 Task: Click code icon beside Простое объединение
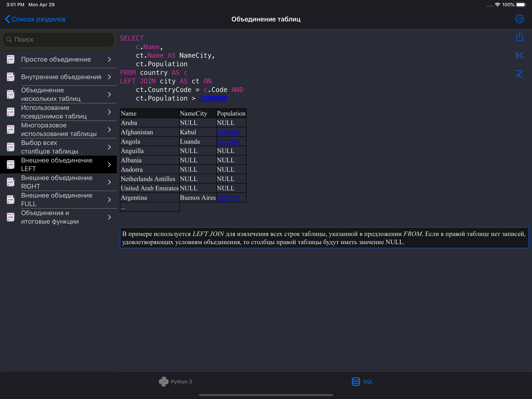click(11, 59)
